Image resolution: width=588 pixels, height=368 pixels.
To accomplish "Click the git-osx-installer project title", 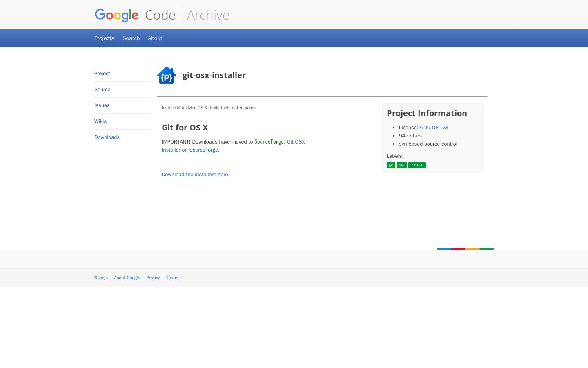I will tap(214, 75).
